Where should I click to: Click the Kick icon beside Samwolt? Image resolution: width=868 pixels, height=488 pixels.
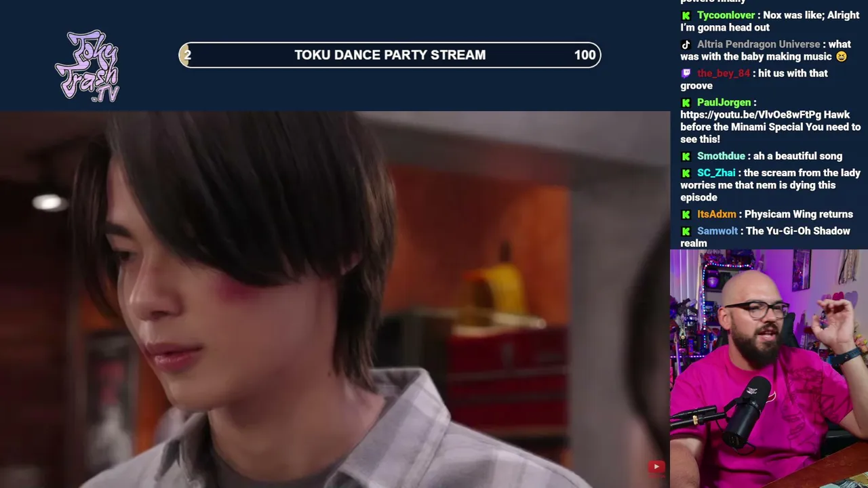686,232
